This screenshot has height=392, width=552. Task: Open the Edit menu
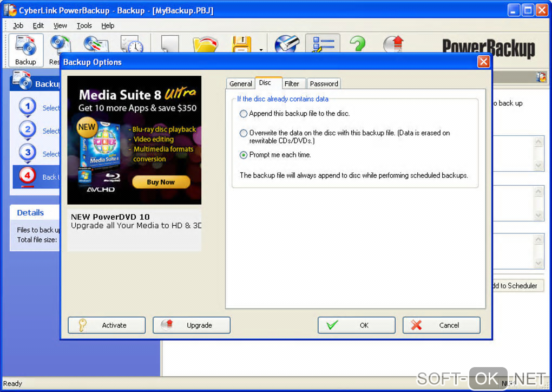pyautogui.click(x=38, y=25)
